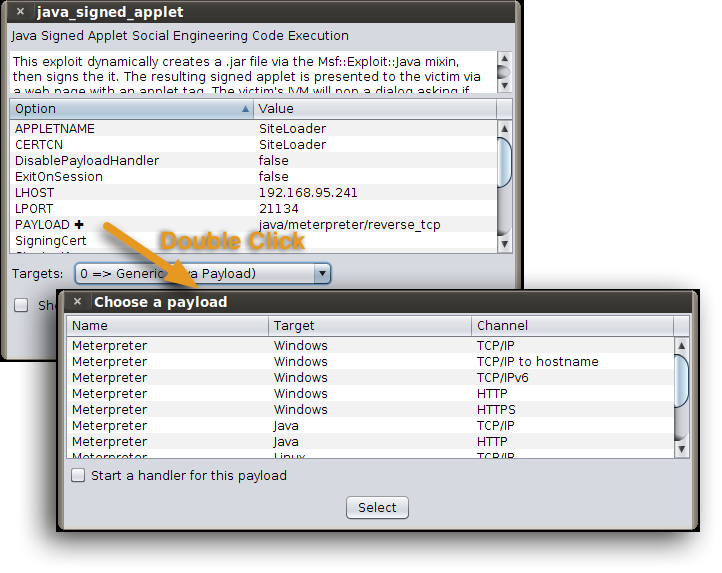Click the Select button
The height and width of the screenshot is (573, 722).
click(377, 508)
